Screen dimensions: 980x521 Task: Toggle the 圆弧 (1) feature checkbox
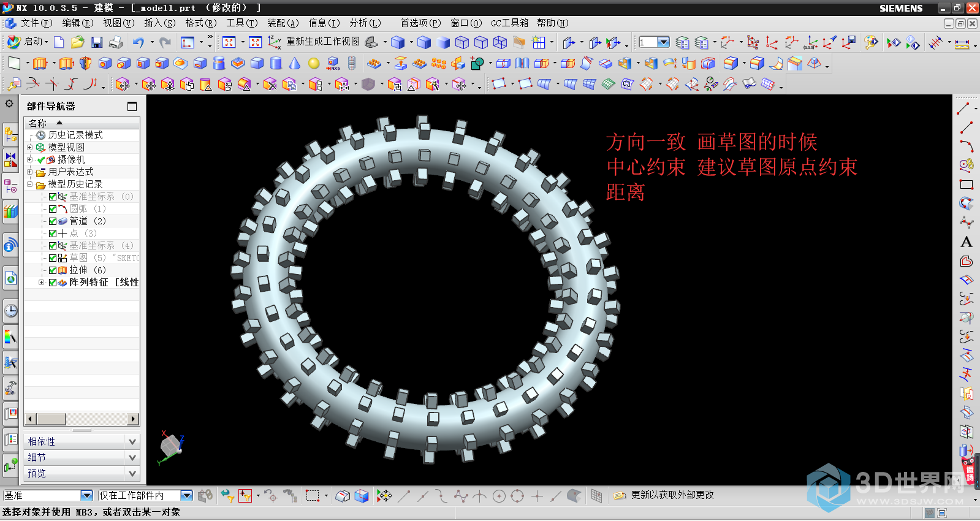click(53, 208)
